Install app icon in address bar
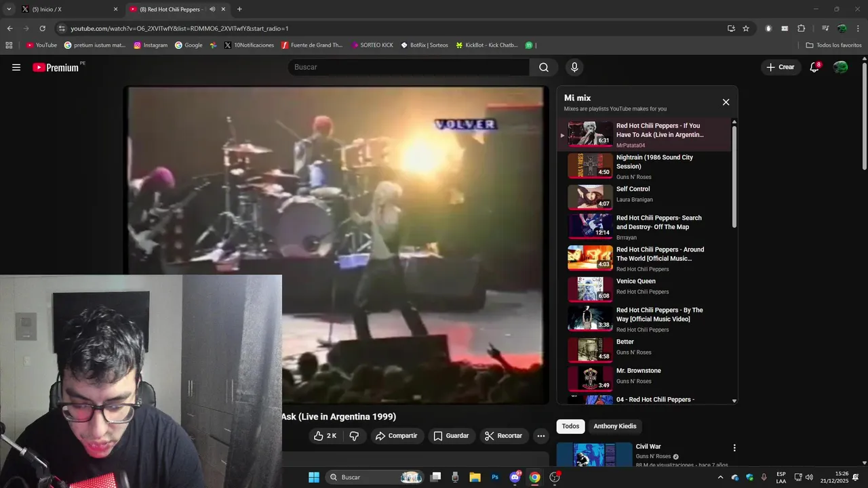This screenshot has height=488, width=868. [x=731, y=28]
